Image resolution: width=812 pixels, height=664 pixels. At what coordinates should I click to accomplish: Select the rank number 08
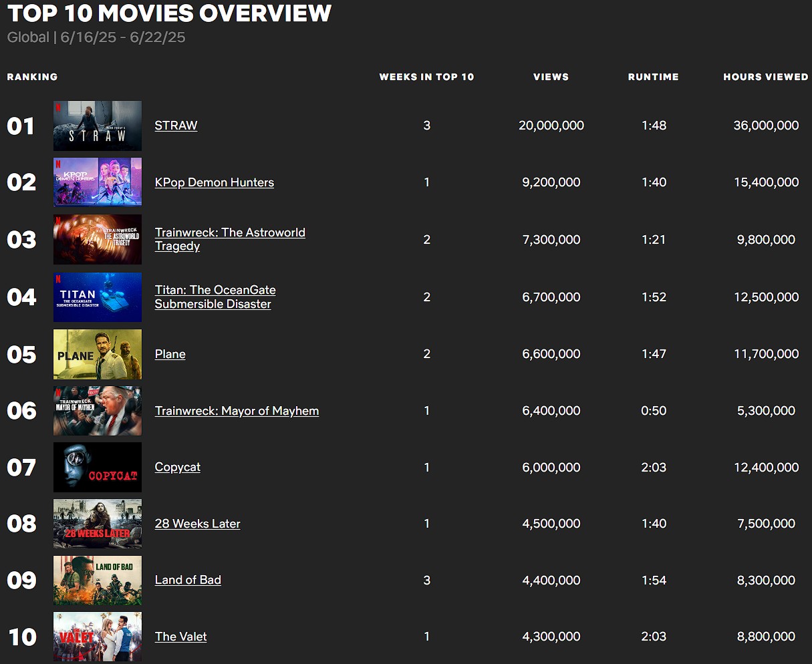point(21,524)
